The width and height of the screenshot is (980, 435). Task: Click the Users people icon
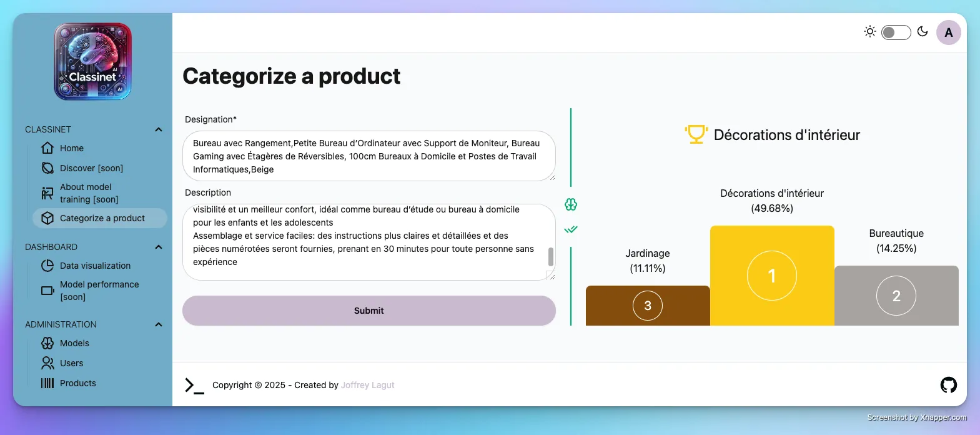click(x=47, y=363)
